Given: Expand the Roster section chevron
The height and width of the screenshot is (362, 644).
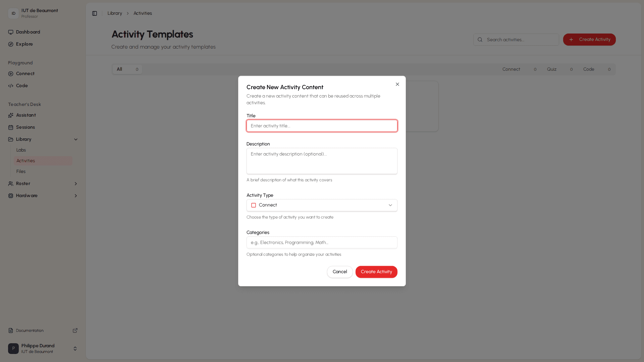Looking at the screenshot, I should [x=76, y=184].
